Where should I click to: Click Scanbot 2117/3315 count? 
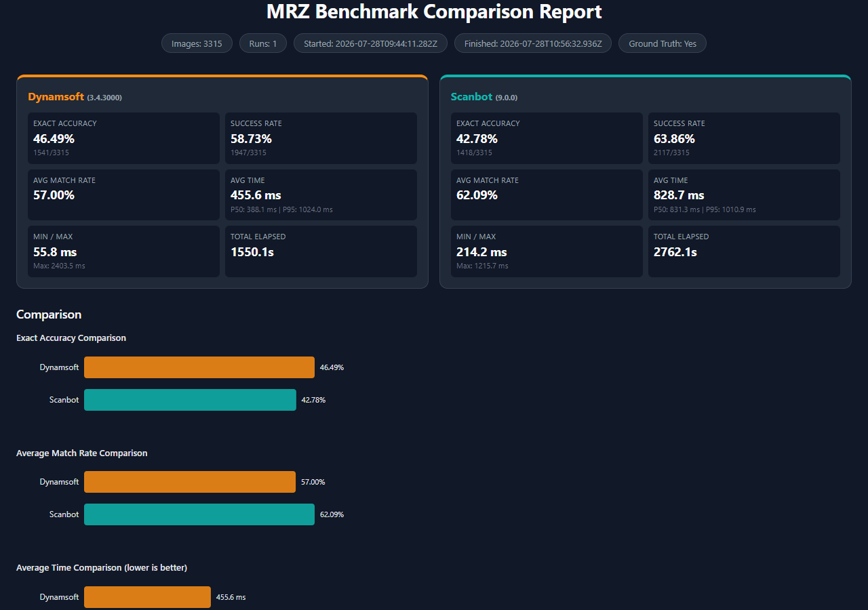pyautogui.click(x=671, y=152)
